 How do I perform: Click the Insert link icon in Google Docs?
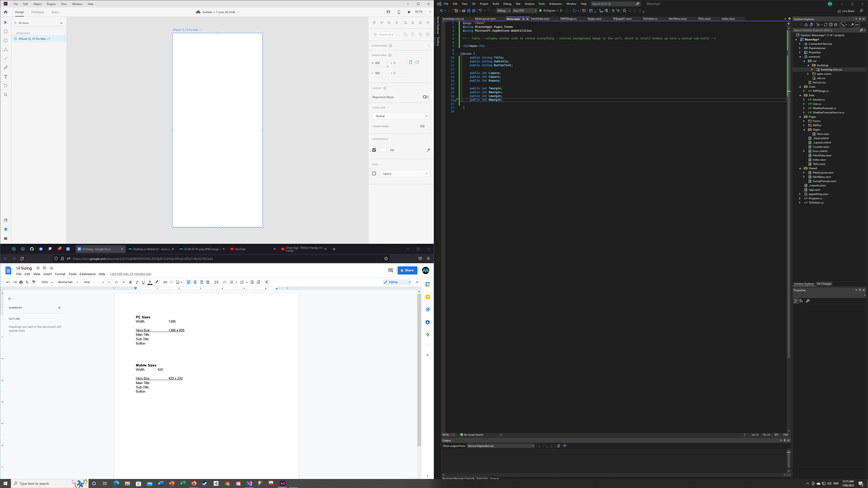(x=165, y=282)
